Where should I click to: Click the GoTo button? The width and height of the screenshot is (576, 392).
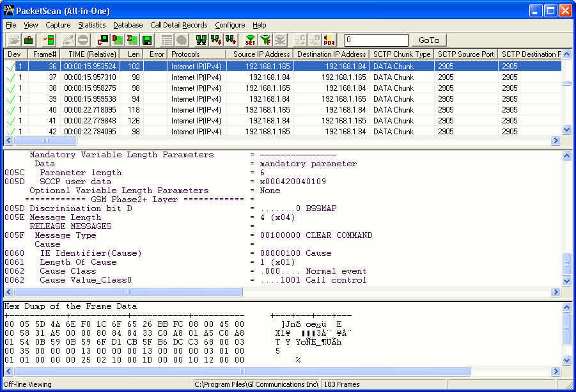coord(428,40)
